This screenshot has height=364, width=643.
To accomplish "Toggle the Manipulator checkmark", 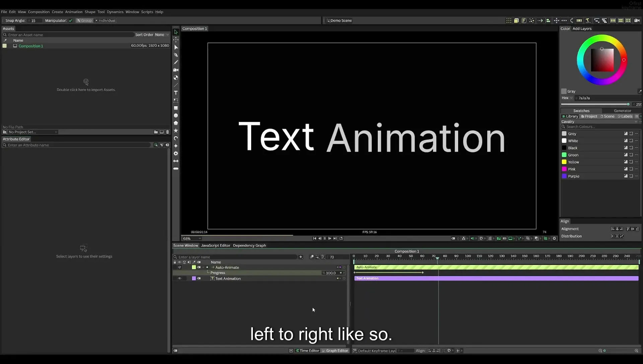I will (x=71, y=21).
